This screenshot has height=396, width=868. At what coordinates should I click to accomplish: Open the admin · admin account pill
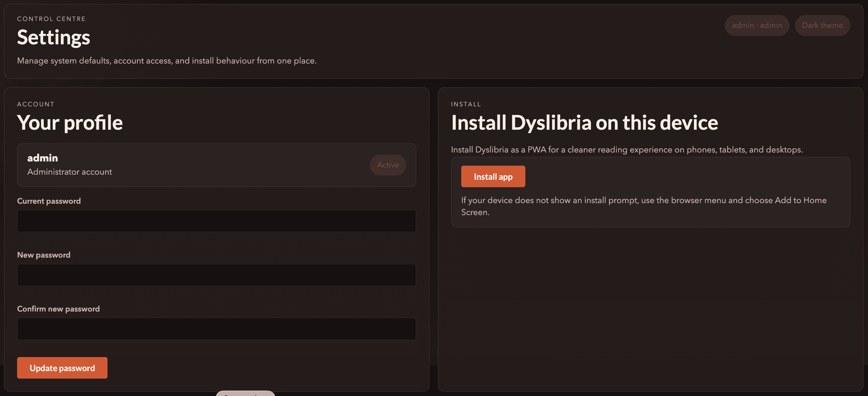pyautogui.click(x=757, y=25)
